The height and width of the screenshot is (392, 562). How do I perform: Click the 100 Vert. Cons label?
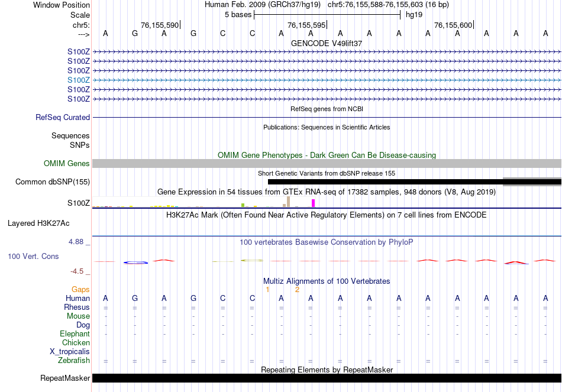click(x=33, y=256)
